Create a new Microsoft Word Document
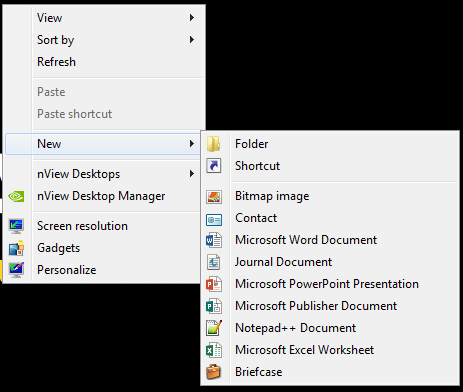 (330, 240)
